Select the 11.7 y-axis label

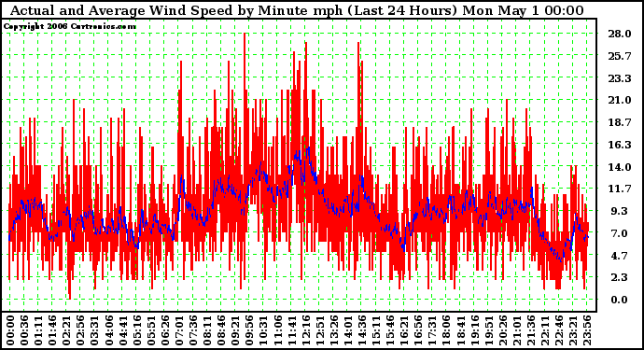click(620, 189)
